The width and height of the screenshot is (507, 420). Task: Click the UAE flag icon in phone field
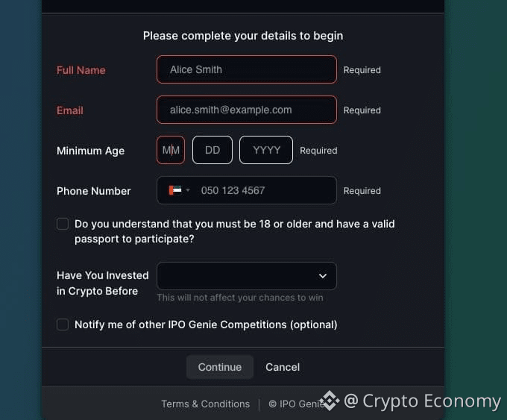[175, 190]
